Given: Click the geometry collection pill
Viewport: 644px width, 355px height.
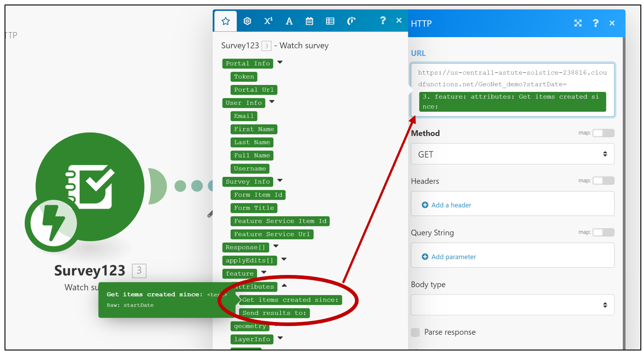Looking at the screenshot, I should pos(250,326).
